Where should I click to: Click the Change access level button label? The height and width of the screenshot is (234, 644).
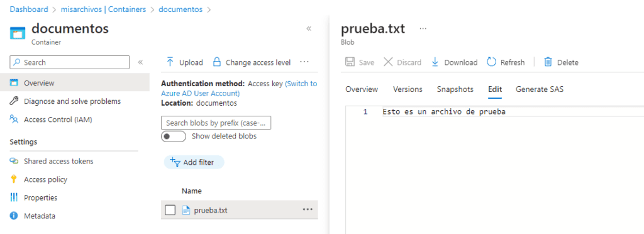[258, 62]
